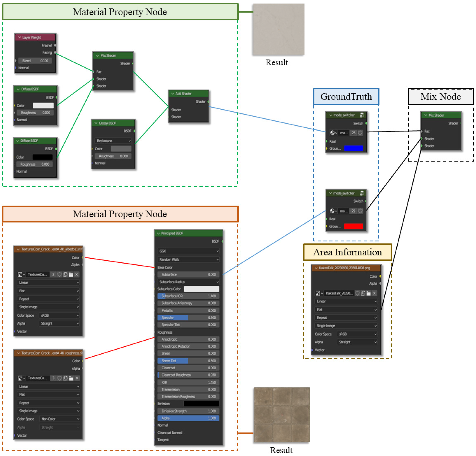This screenshot has height=456, width=476.
Task: Open Non-Color color space dropdown
Action: pos(60,419)
